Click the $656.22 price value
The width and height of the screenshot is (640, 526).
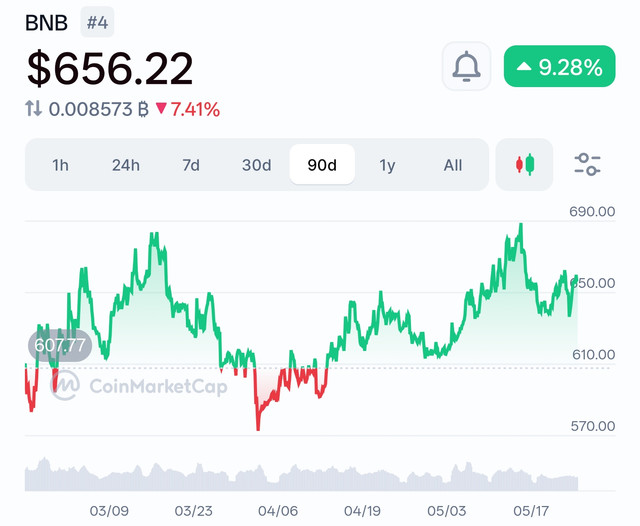point(110,68)
